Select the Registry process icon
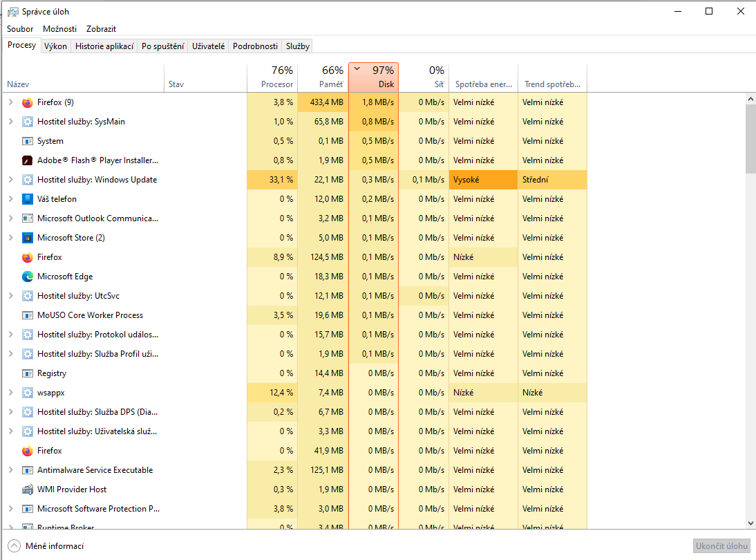The image size is (756, 560). [x=28, y=373]
